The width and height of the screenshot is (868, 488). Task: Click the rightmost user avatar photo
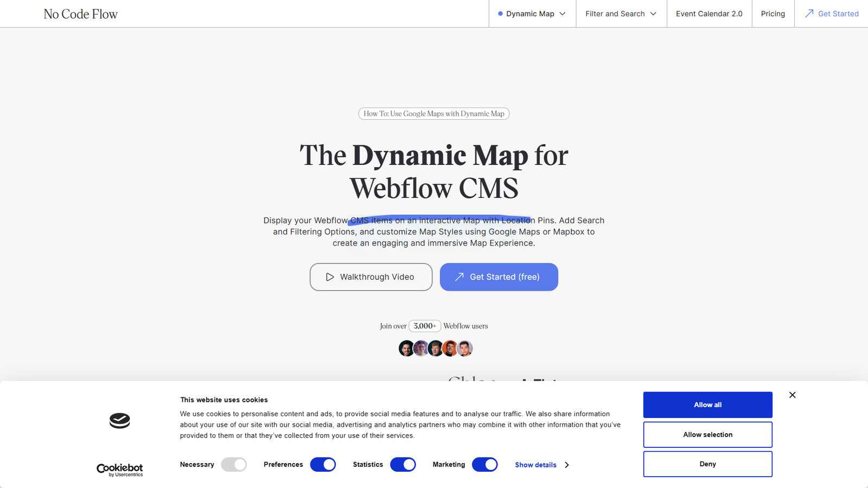pyautogui.click(x=464, y=348)
